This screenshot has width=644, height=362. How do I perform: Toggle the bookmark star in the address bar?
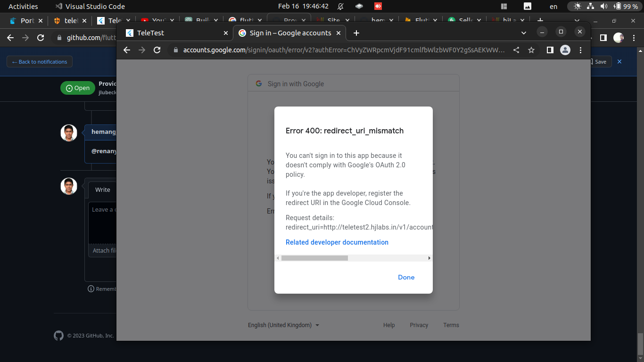[531, 50]
